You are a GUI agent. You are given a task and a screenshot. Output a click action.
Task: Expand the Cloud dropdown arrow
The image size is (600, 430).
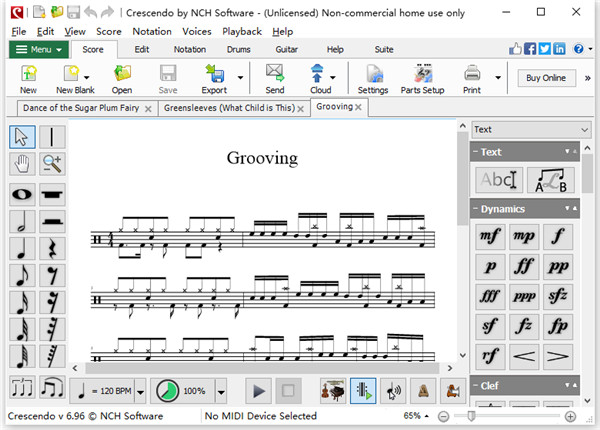click(x=333, y=78)
